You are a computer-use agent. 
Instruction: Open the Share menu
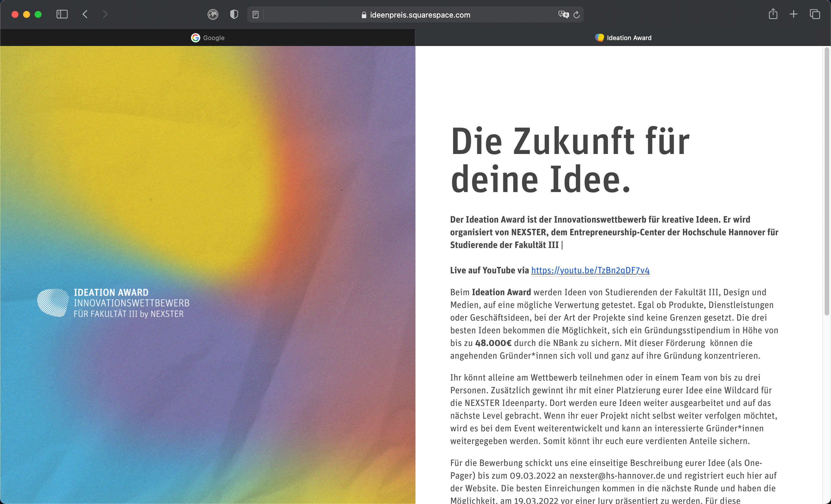point(773,14)
